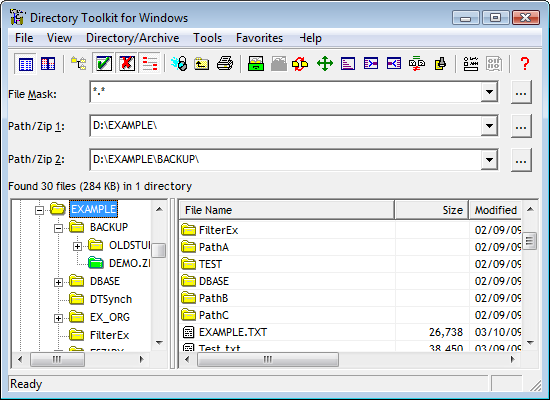Open the File menu
The width and height of the screenshot is (550, 400).
tap(24, 38)
